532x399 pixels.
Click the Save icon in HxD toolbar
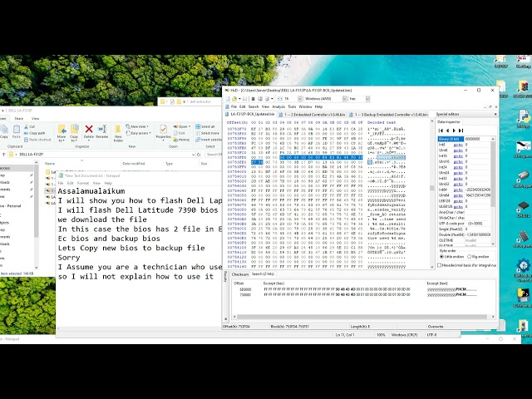pyautogui.click(x=244, y=99)
